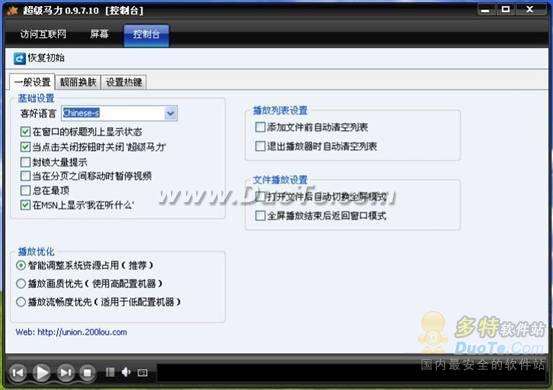553x390 pixels.
Task: Click the 恢复初始 restore defaults icon
Action: pos(19,59)
